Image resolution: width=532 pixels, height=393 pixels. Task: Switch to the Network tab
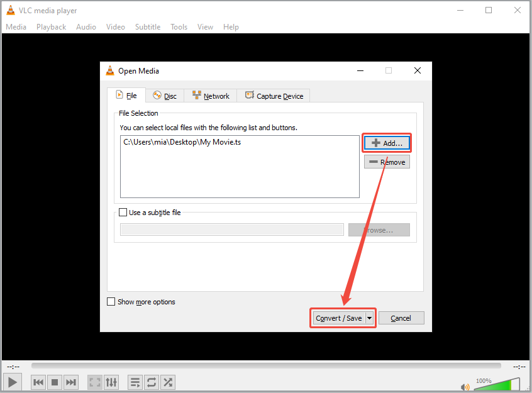click(211, 96)
